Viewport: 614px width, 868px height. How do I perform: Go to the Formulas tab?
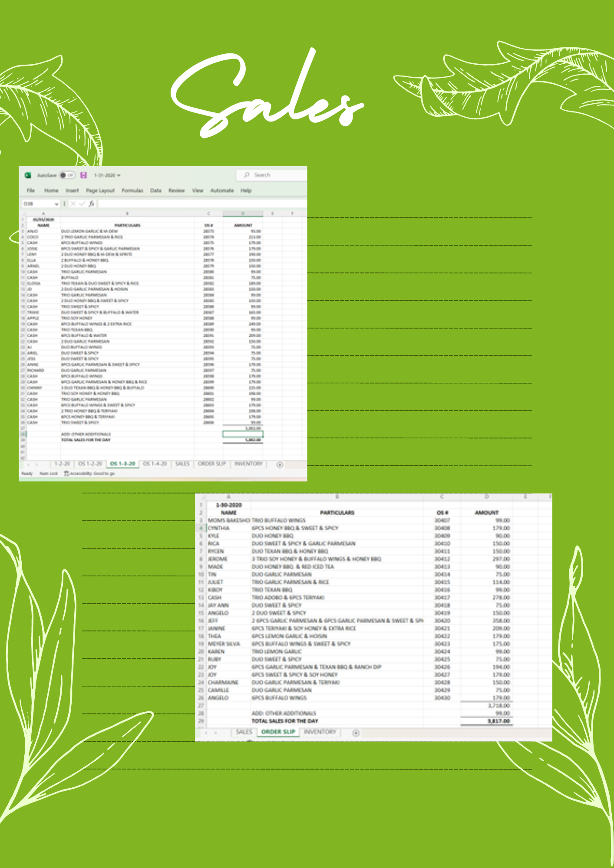click(132, 191)
